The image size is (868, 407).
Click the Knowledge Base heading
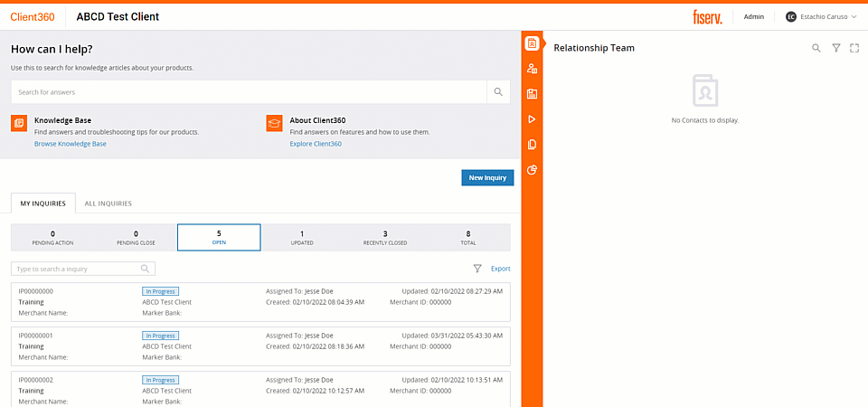point(62,120)
